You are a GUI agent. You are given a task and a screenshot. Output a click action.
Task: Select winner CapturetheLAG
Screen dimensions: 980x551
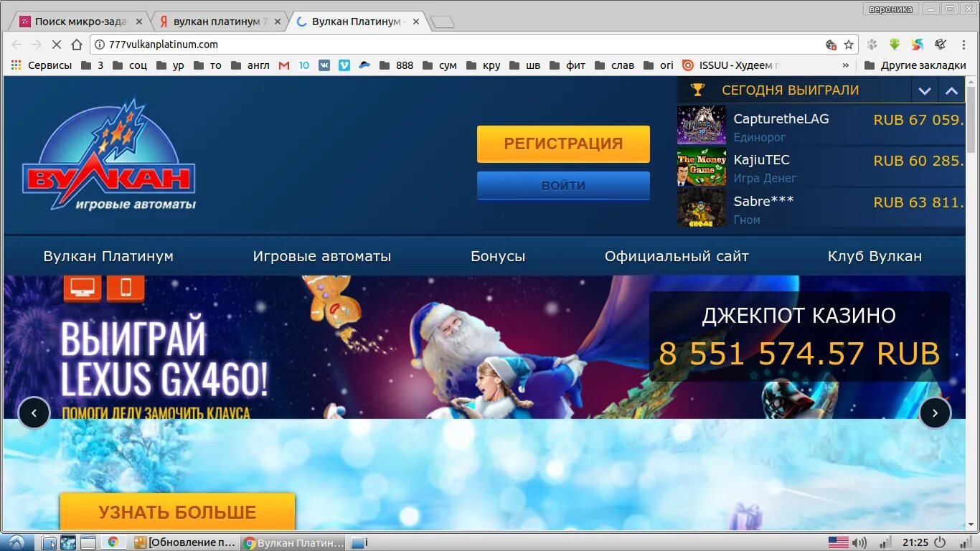(x=781, y=119)
